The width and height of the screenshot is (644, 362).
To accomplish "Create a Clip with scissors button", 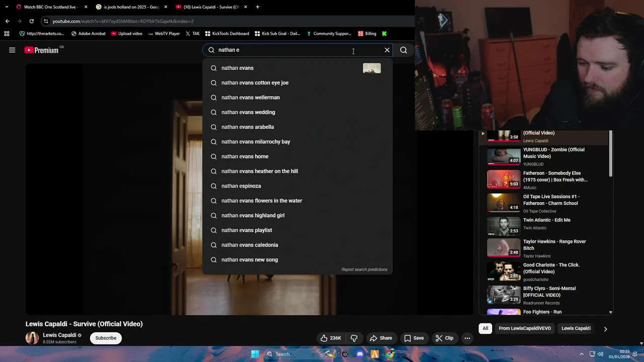I will tap(444, 338).
